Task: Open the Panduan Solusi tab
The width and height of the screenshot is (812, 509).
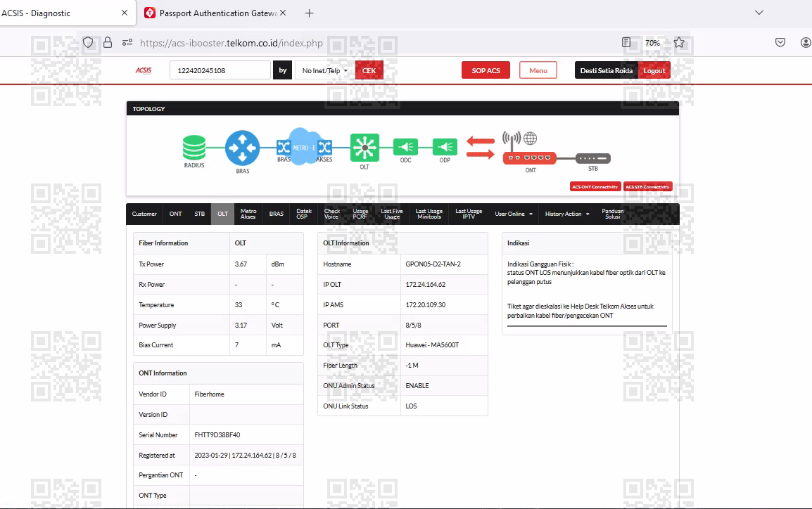Action: [x=613, y=214]
